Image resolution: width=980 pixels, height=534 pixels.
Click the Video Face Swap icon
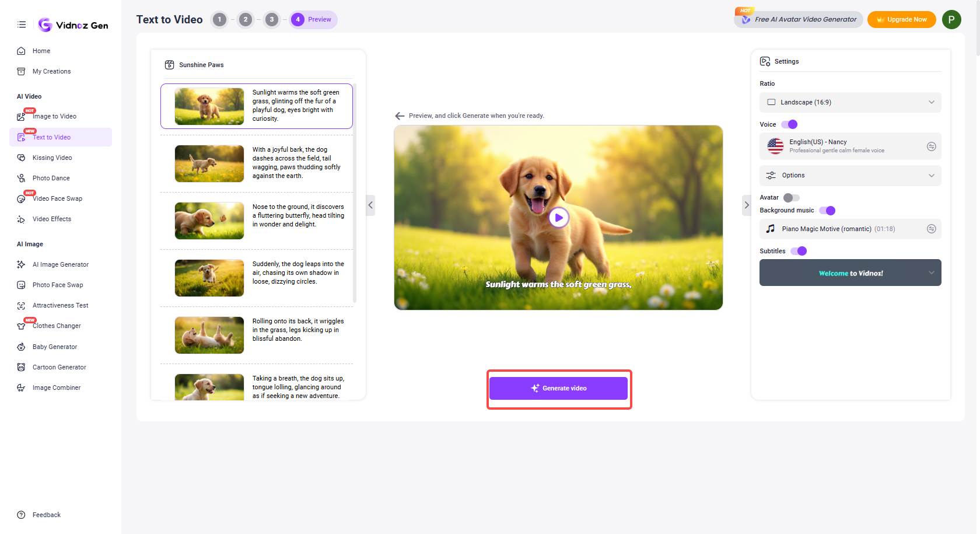[21, 199]
